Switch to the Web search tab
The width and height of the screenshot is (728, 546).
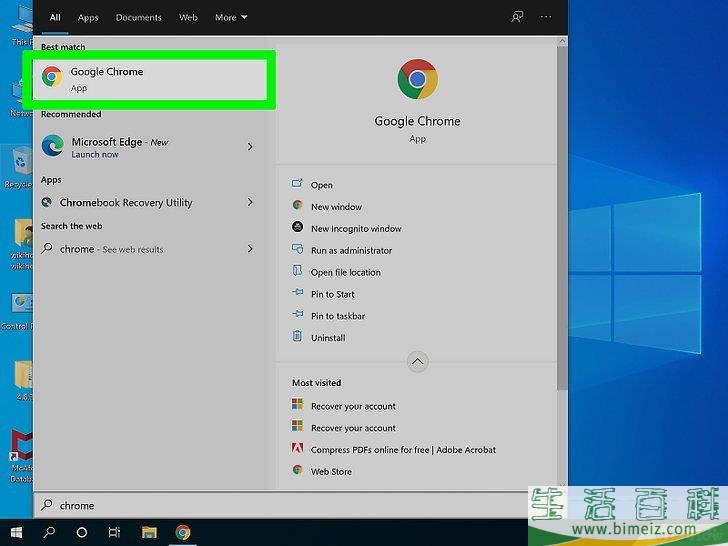tap(188, 17)
